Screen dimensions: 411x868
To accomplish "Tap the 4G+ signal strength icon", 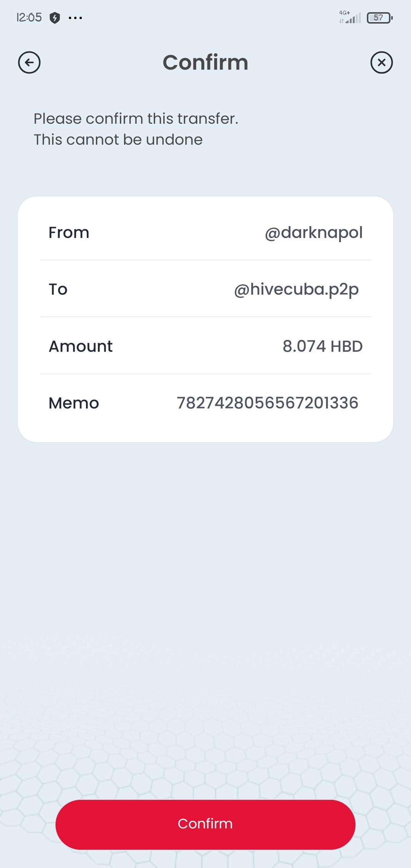I will click(350, 17).
